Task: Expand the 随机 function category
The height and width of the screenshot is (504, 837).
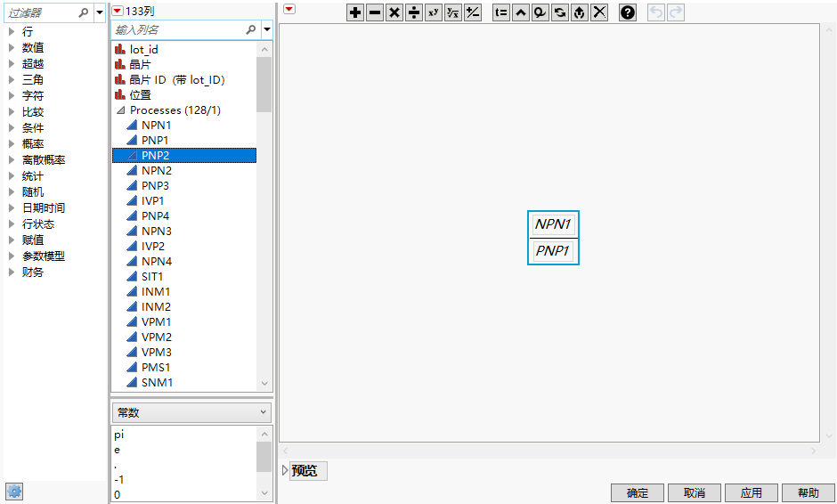Action: click(12, 191)
